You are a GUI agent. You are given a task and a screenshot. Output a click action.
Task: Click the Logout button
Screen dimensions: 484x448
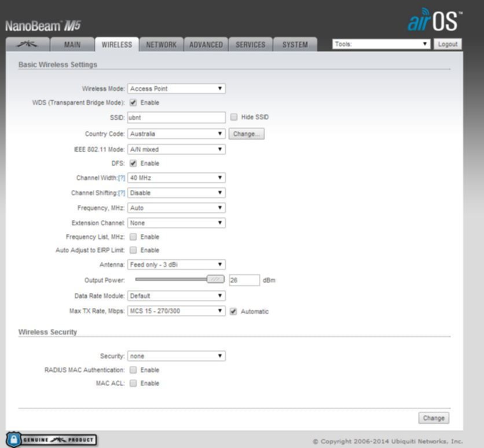pos(448,44)
